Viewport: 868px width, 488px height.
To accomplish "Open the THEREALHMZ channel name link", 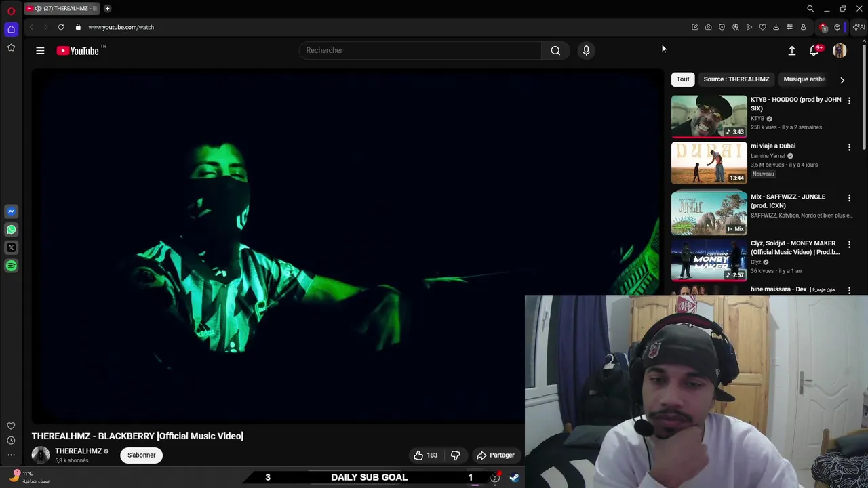I will (78, 451).
